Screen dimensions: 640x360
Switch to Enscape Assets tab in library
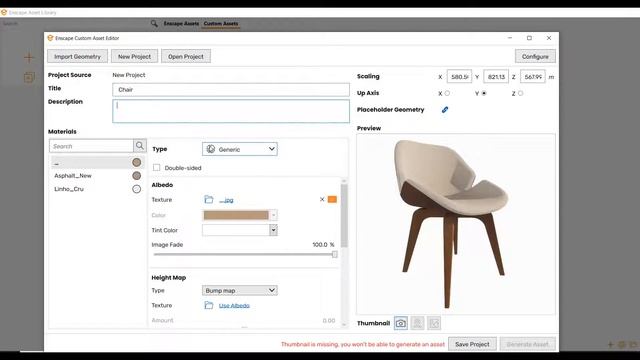[x=181, y=24]
